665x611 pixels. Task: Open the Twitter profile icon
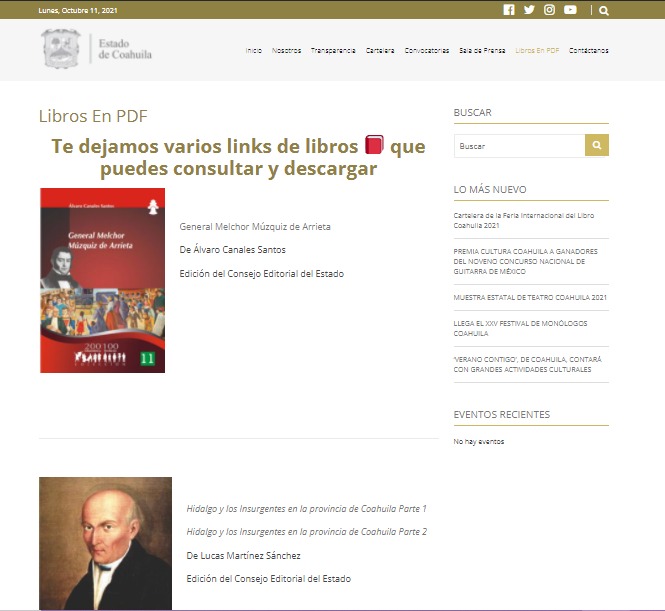tap(529, 10)
